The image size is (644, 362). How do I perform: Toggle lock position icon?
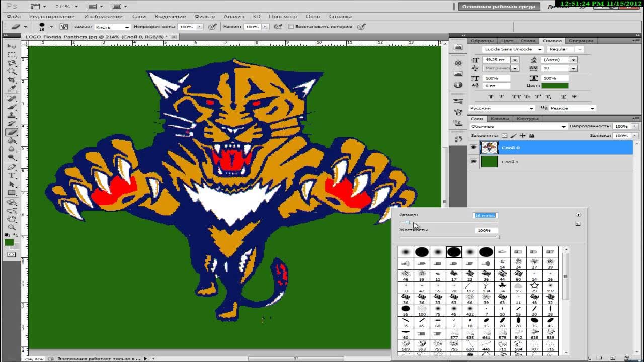click(x=523, y=136)
